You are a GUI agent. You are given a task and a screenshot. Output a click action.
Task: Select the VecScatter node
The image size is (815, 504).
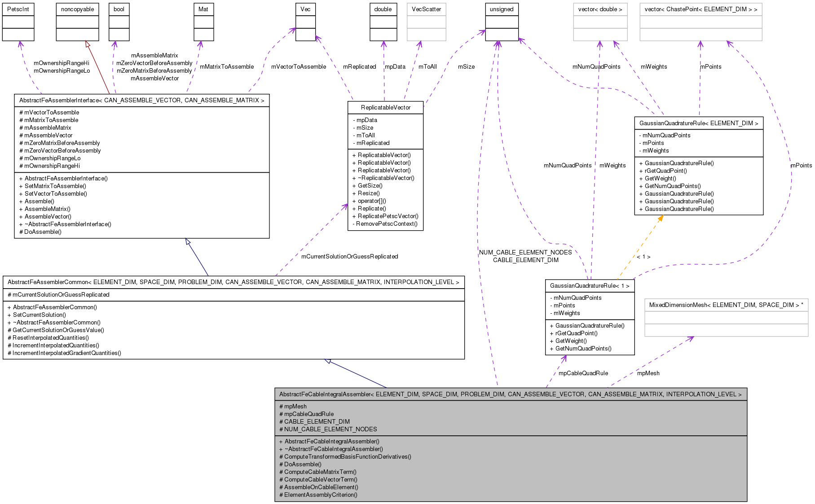pos(426,22)
